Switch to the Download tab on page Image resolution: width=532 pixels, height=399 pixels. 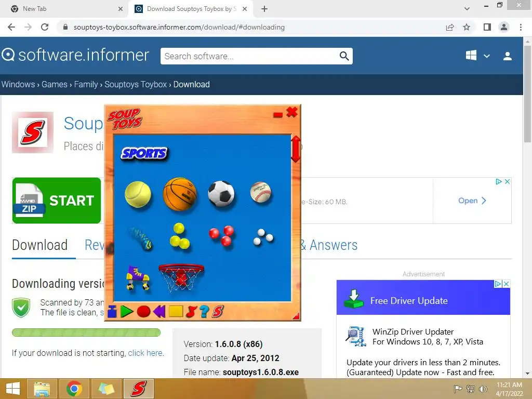point(39,245)
